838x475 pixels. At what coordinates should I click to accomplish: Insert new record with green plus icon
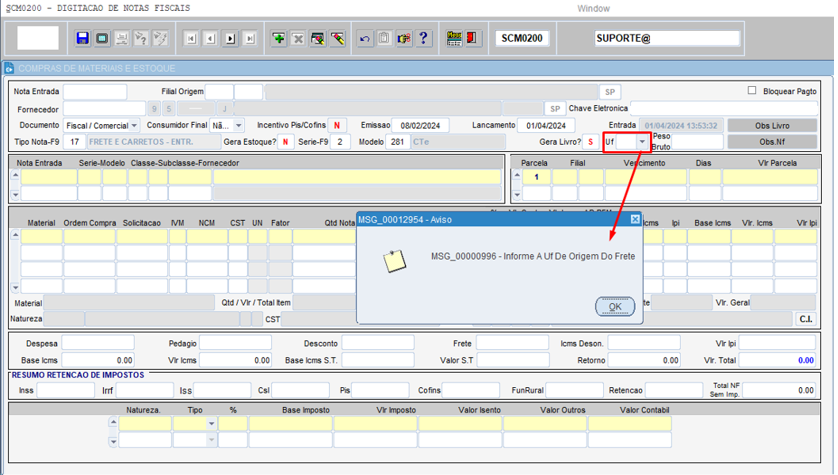click(278, 38)
